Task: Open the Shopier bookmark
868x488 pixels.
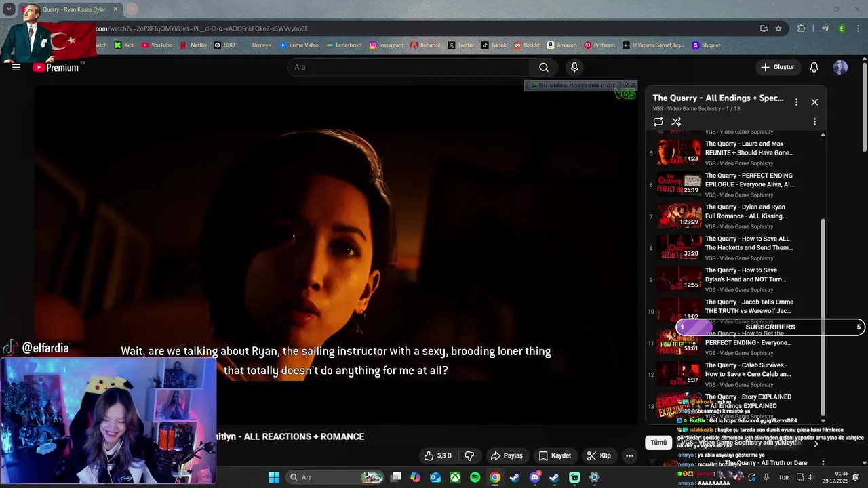Action: (x=706, y=45)
